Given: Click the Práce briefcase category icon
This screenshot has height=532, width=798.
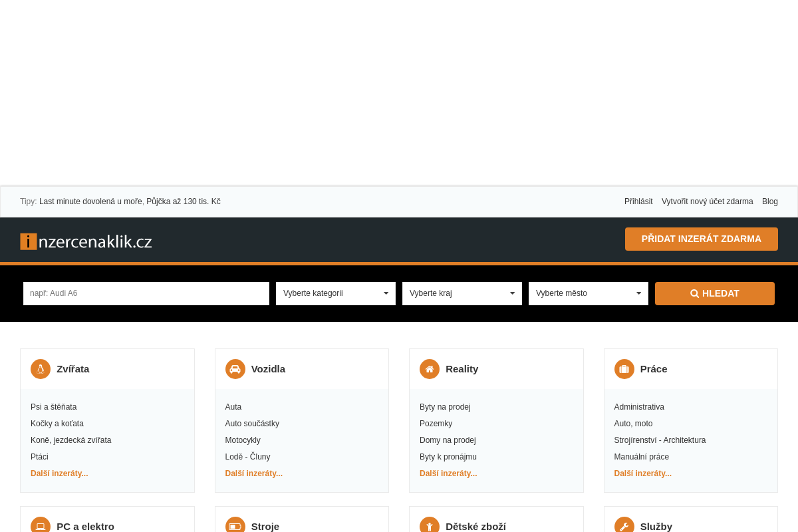Looking at the screenshot, I should 624,369.
